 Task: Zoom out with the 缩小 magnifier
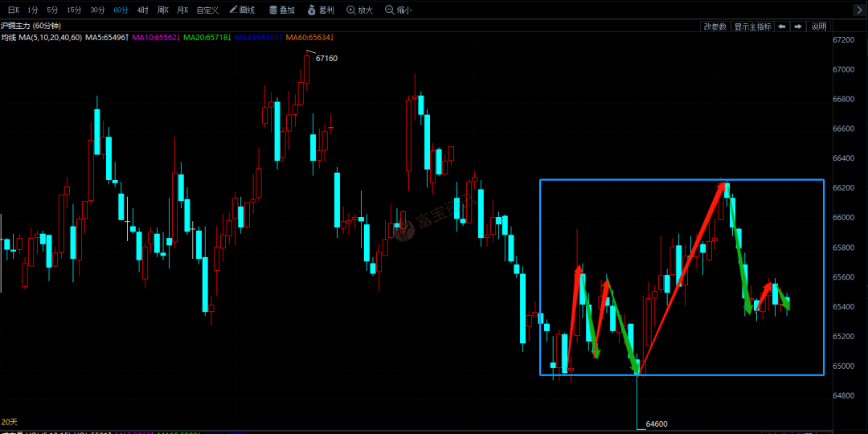[398, 10]
